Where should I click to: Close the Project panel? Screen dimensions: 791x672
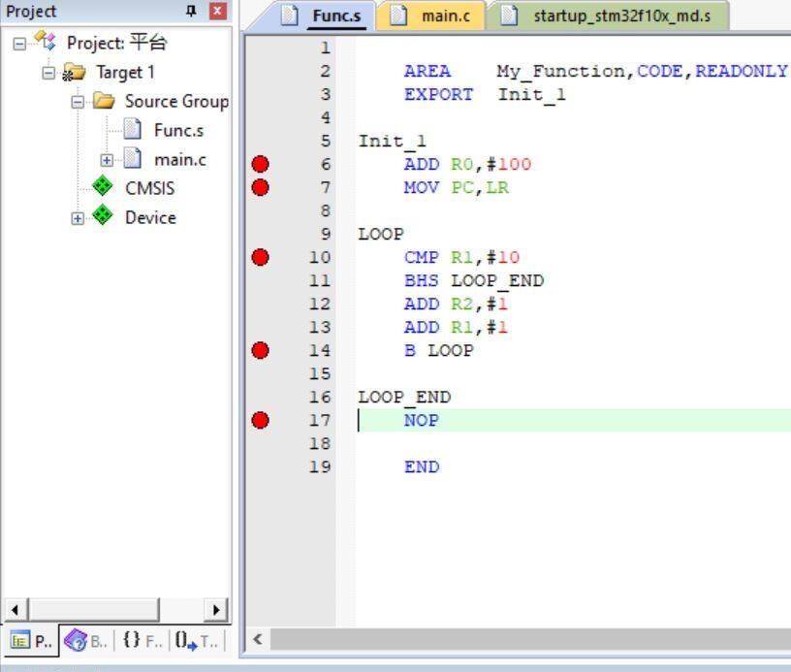pyautogui.click(x=217, y=11)
